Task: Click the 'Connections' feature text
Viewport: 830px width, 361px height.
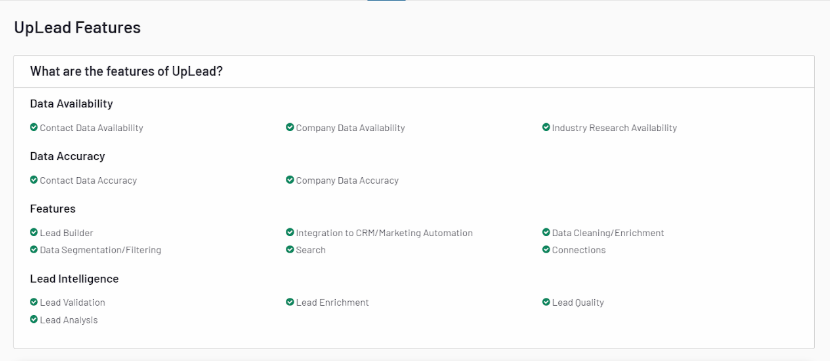Action: pyautogui.click(x=579, y=250)
